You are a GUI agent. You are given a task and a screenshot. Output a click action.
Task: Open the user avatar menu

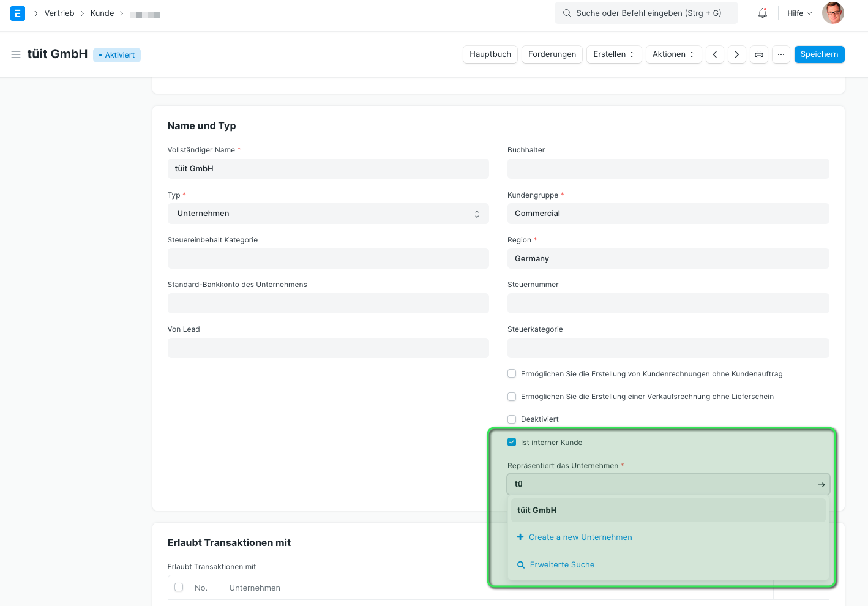[x=832, y=13]
